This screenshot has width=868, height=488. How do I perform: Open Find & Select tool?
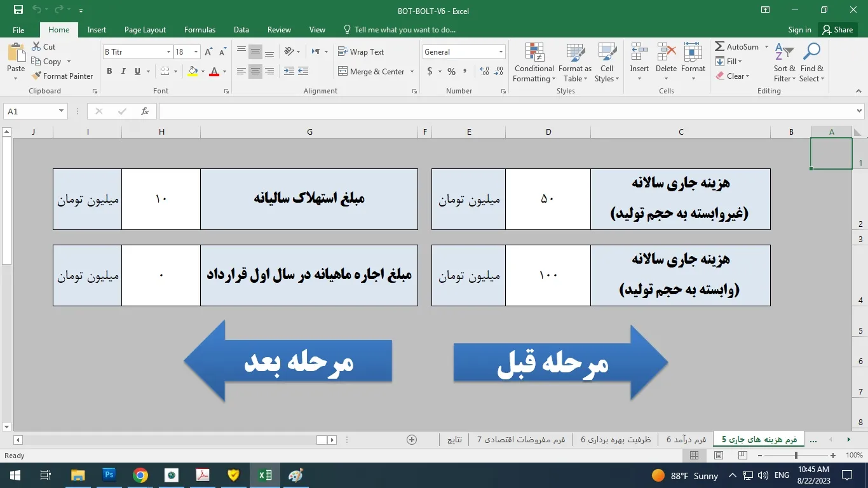811,64
